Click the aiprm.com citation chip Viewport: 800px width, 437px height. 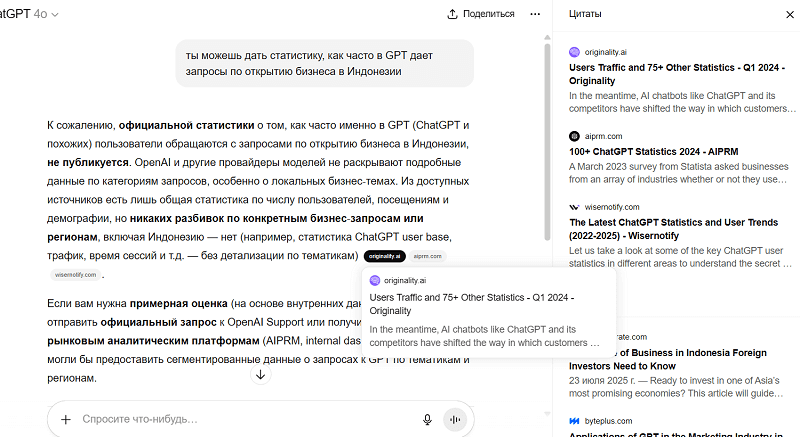pyautogui.click(x=428, y=256)
